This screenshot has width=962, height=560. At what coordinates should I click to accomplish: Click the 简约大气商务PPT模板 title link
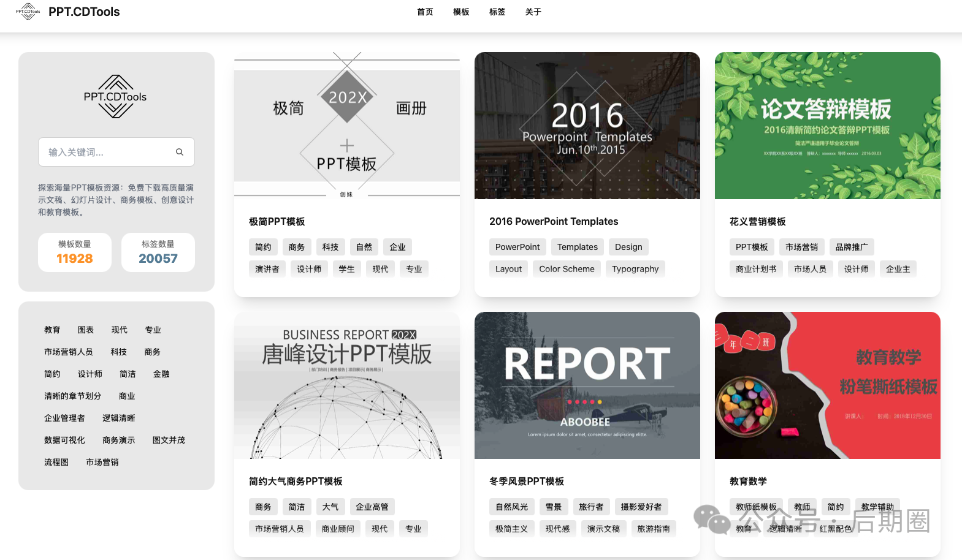click(296, 482)
